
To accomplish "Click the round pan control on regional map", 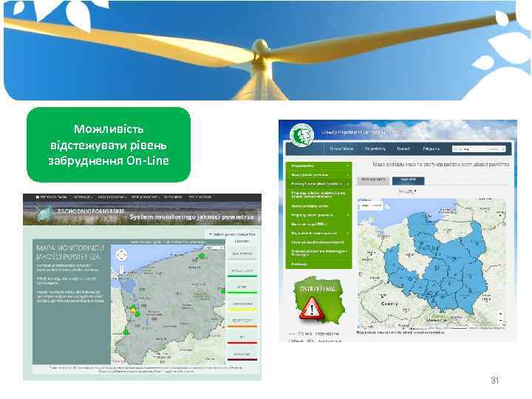I will [121, 255].
